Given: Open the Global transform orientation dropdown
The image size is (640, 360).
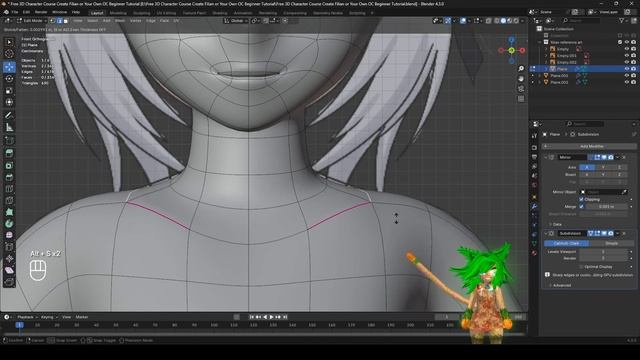Looking at the screenshot, I should click(235, 20).
